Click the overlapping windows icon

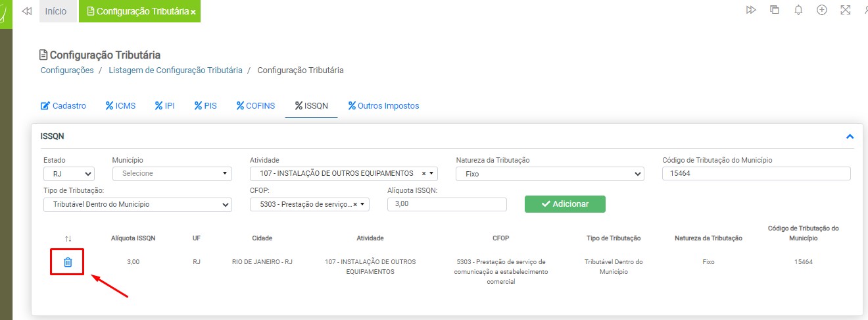[775, 11]
